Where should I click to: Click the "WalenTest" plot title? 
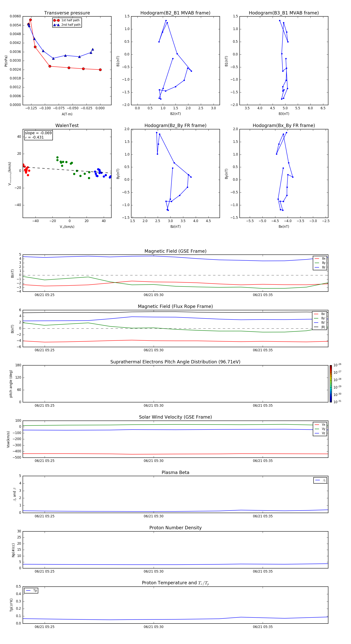tap(67, 125)
